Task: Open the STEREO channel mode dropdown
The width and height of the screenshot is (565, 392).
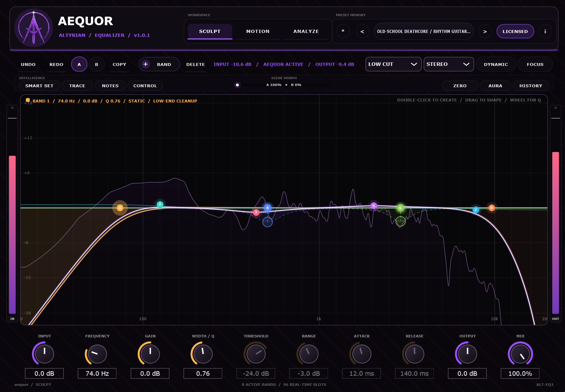Action: 449,64
